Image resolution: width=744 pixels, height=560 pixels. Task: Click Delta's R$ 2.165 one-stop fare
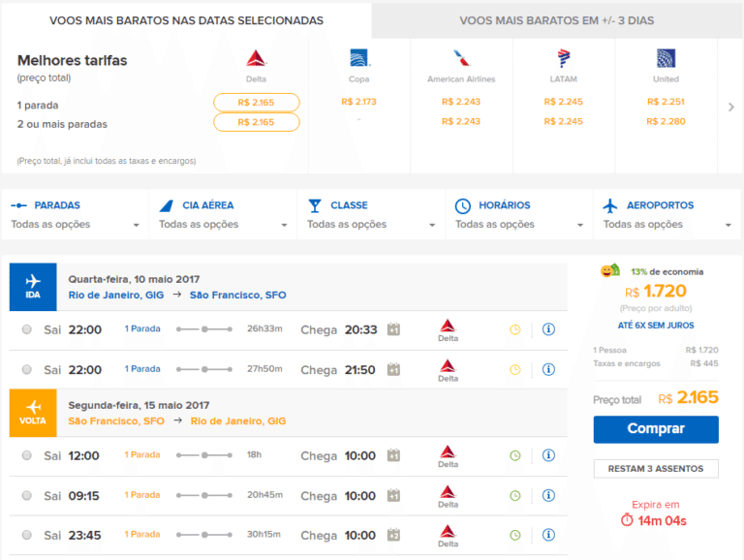click(257, 102)
